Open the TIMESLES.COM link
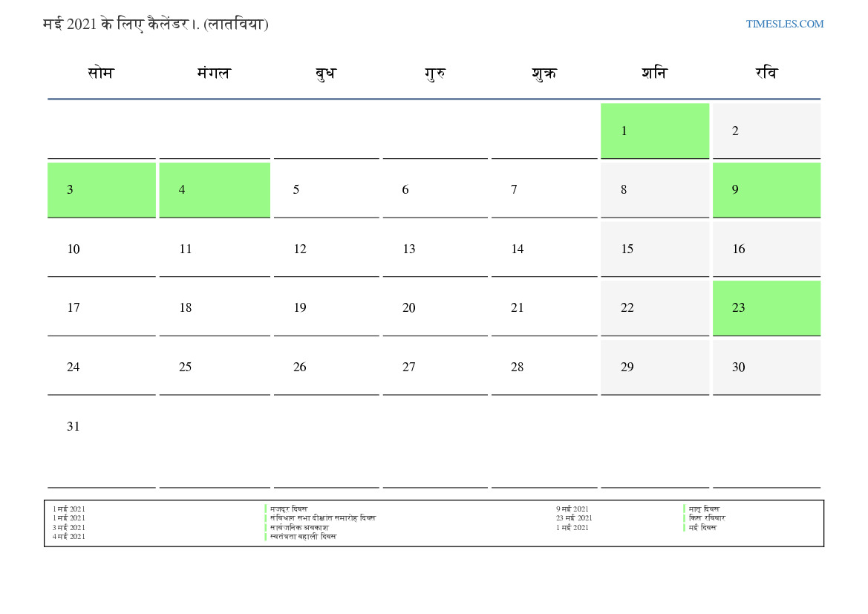Screen dimensions: 868x614 click(784, 24)
